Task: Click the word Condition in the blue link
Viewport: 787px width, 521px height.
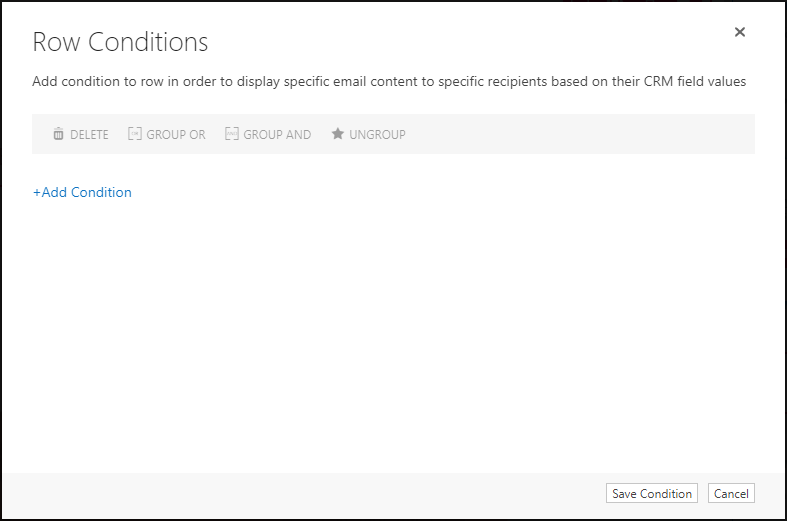Action: pyautogui.click(x=101, y=192)
